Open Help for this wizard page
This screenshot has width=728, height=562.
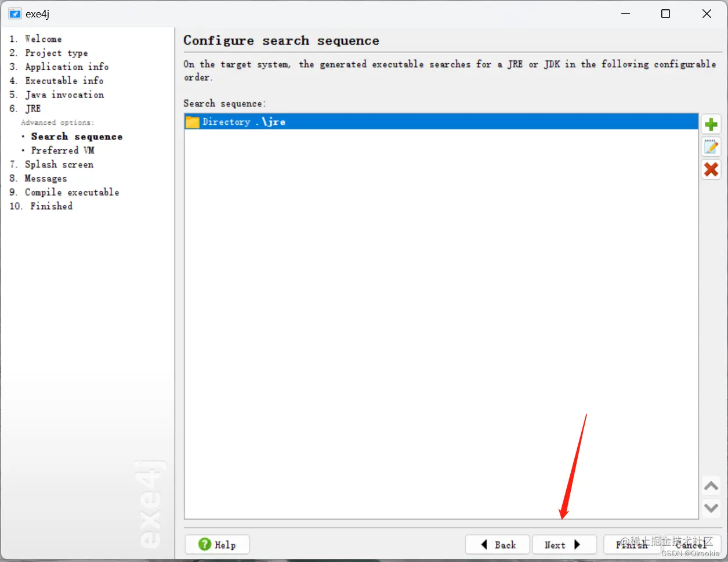218,545
